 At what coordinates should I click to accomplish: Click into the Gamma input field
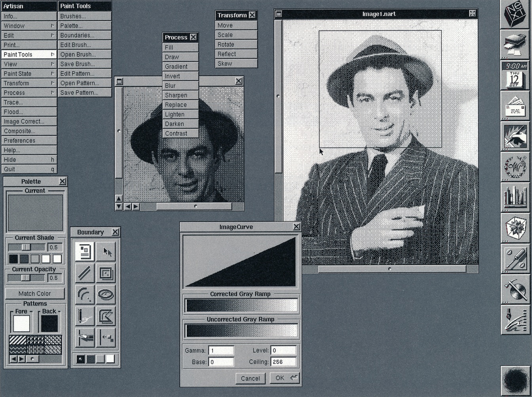tap(221, 350)
